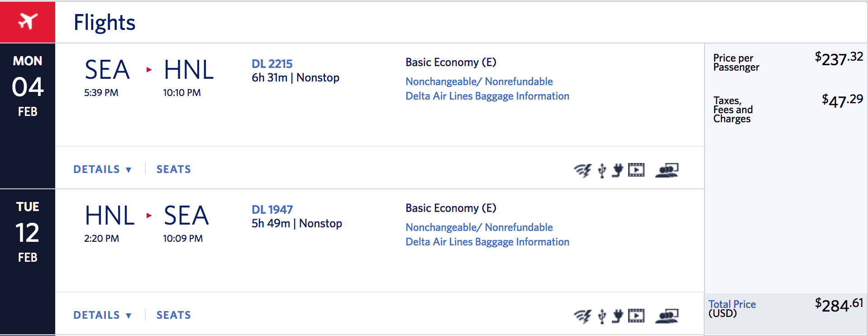
Task: Click the Wi-Fi amenity icon for DL 2215
Action: pos(583,170)
